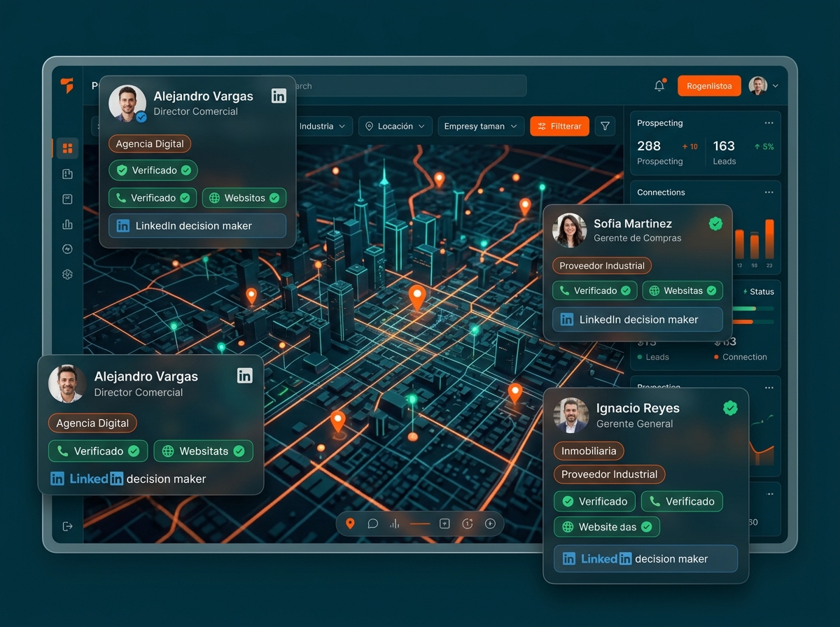Click the verified badge on Sofia Martinez card
840x627 pixels.
[715, 223]
